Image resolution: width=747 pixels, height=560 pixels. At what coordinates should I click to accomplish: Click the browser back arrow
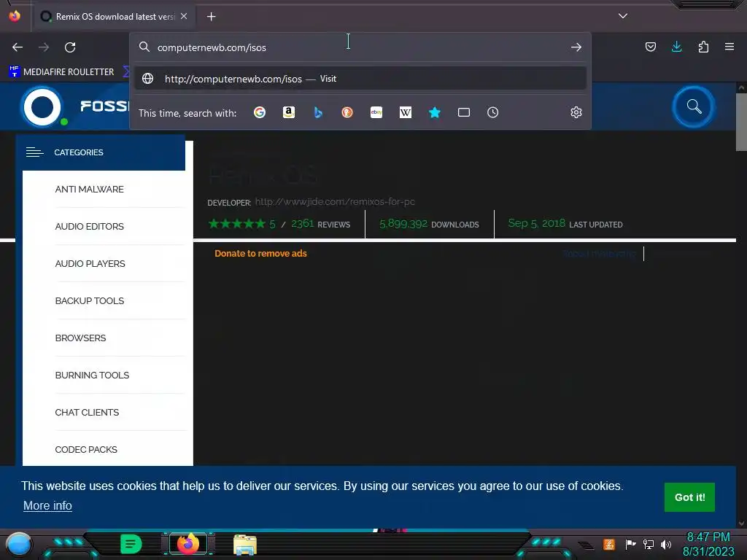[18, 47]
